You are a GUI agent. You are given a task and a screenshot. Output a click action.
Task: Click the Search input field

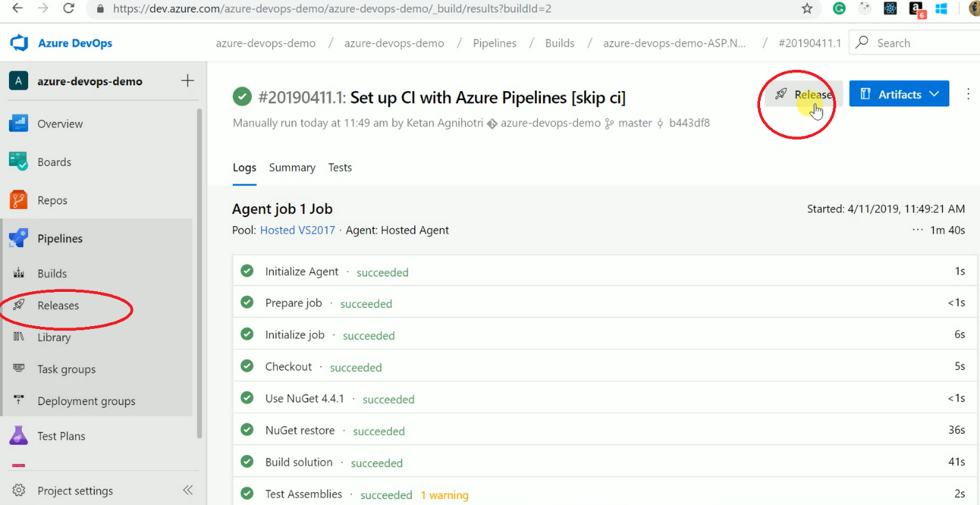coord(918,43)
